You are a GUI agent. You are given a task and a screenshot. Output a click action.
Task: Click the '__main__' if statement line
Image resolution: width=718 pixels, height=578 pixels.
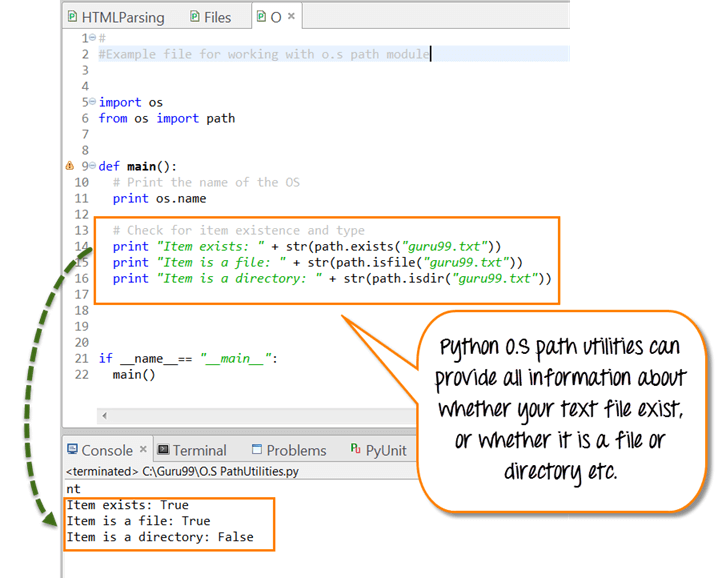tap(188, 359)
